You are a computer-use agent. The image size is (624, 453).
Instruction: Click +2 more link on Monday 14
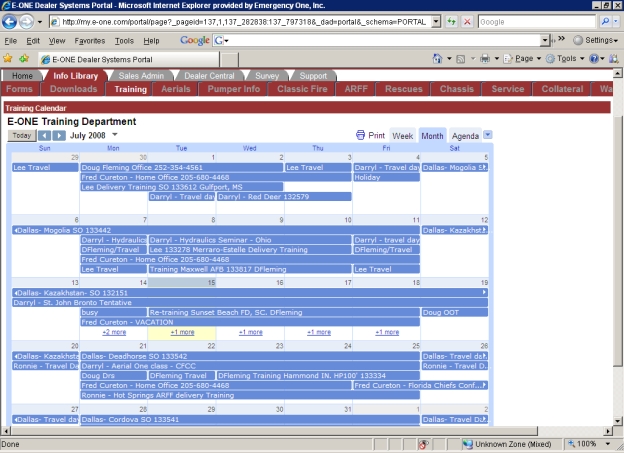tap(114, 332)
